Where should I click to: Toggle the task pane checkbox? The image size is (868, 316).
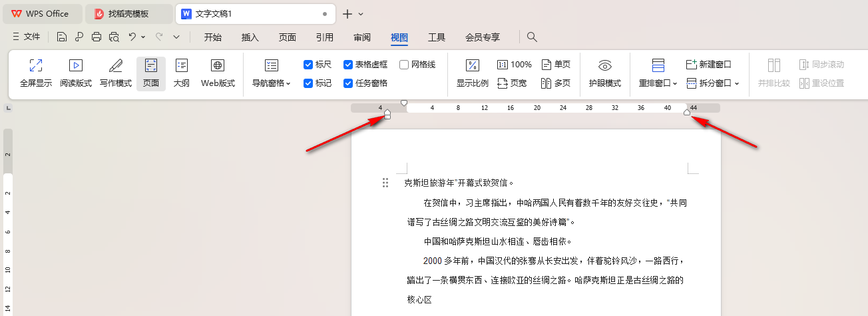coord(348,83)
